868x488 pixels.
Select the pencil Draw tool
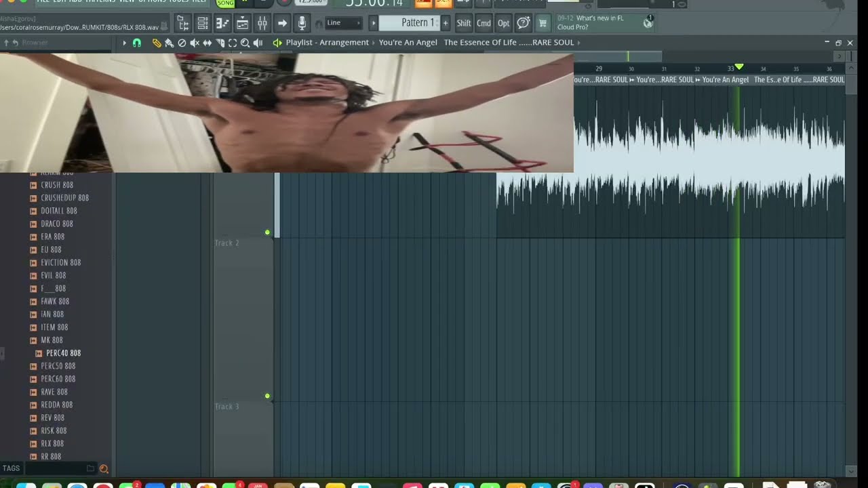157,43
